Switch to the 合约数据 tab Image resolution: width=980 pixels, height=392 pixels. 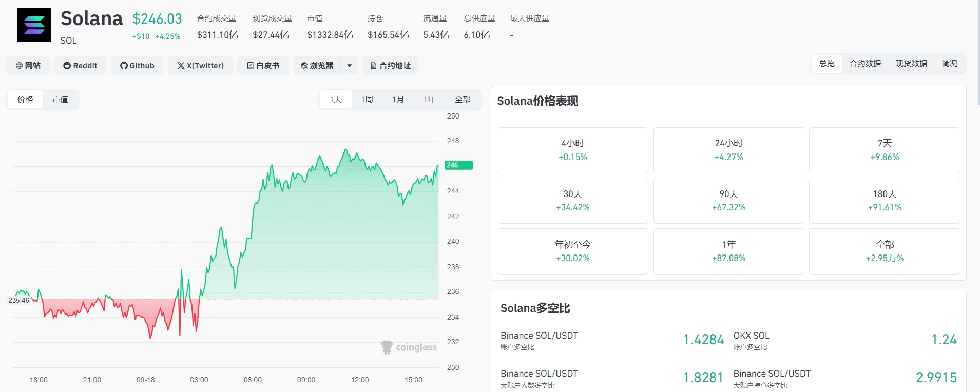pyautogui.click(x=866, y=64)
